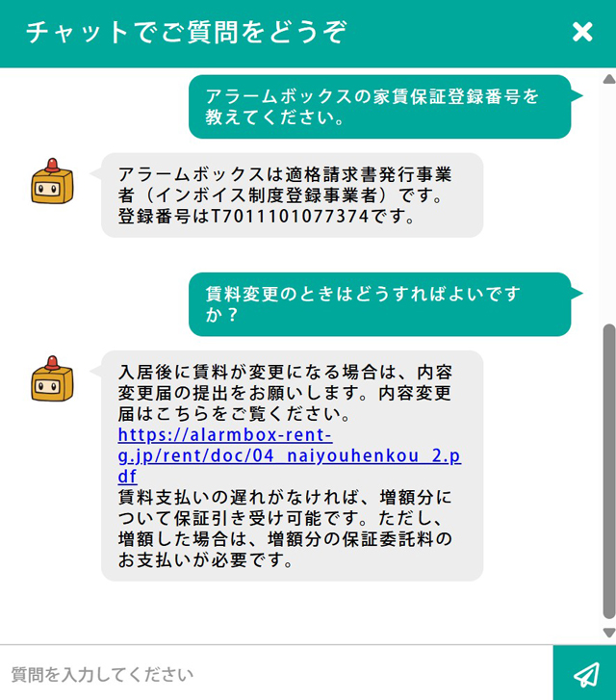The height and width of the screenshot is (700, 616).
Task: Click bot avatar beside the registration number reply
Action: pos(52,181)
